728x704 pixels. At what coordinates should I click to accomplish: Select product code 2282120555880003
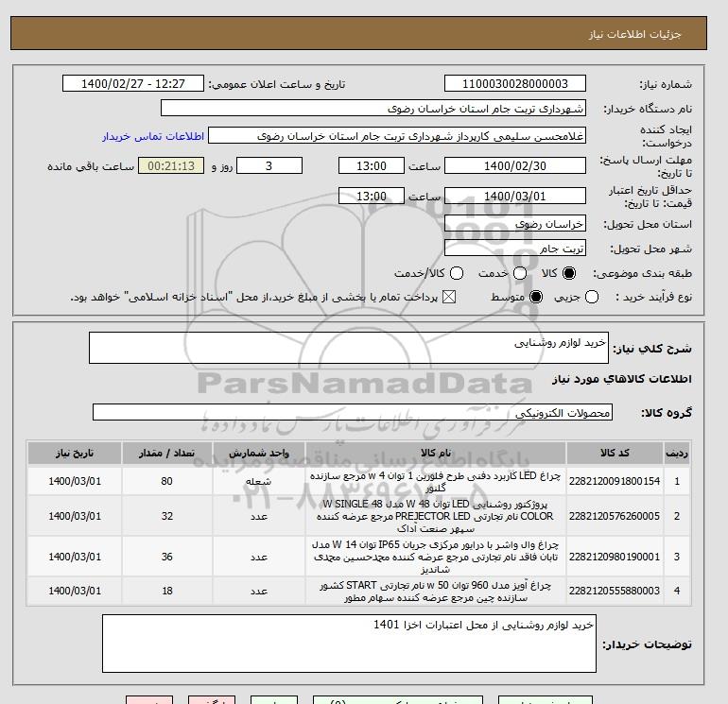pos(615,591)
